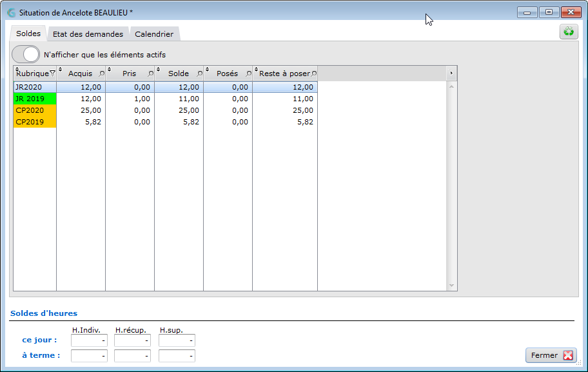Toggle N'afficher que les éléments actifs switch
The height and width of the screenshot is (372, 588).
point(26,54)
